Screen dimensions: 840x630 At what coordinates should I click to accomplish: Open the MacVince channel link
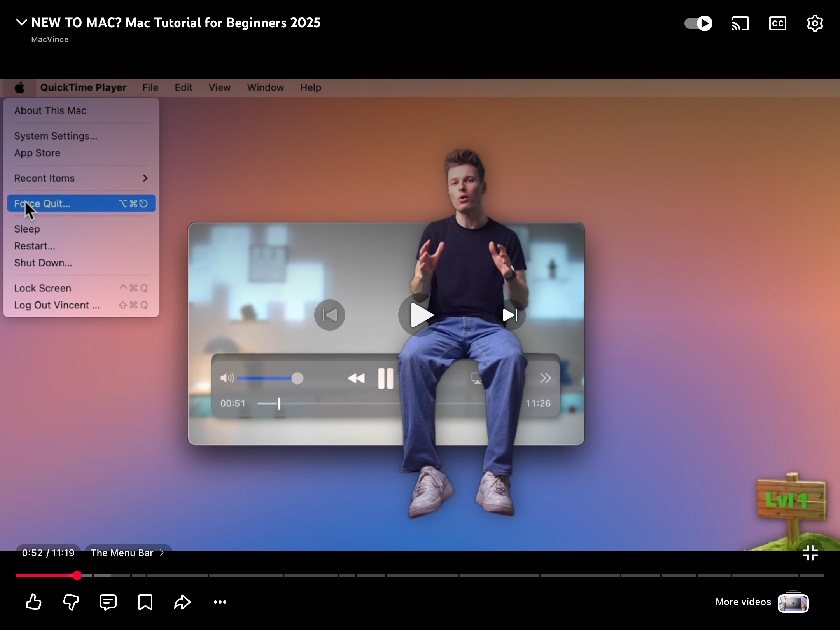[x=50, y=39]
